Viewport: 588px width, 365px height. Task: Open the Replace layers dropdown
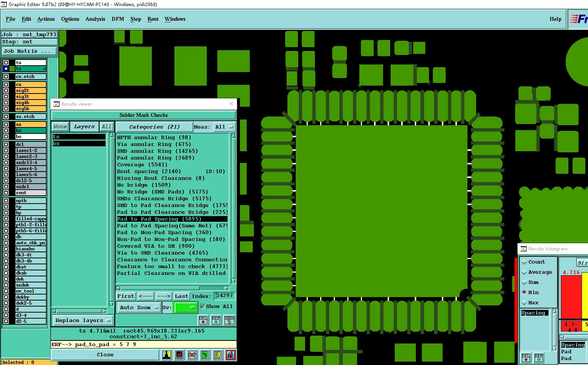click(x=82, y=321)
